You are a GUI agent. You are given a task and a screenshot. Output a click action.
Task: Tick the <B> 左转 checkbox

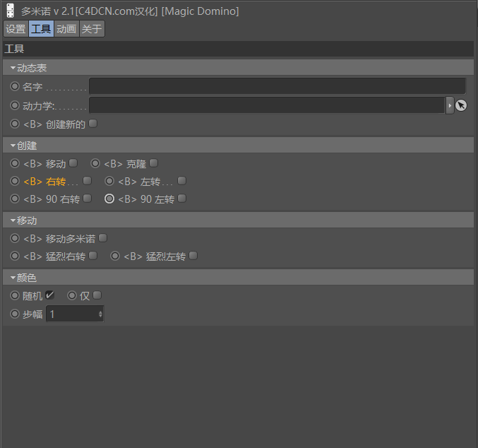[x=182, y=181]
